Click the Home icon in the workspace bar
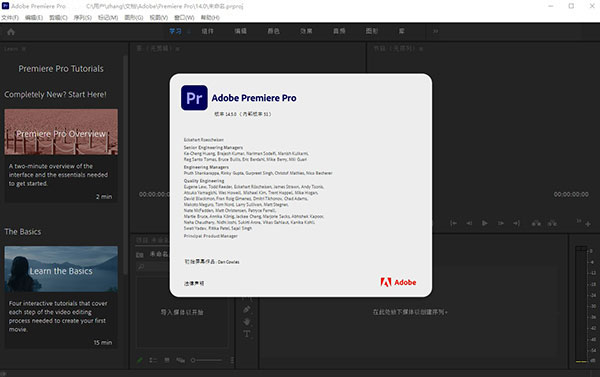 pyautogui.click(x=11, y=32)
